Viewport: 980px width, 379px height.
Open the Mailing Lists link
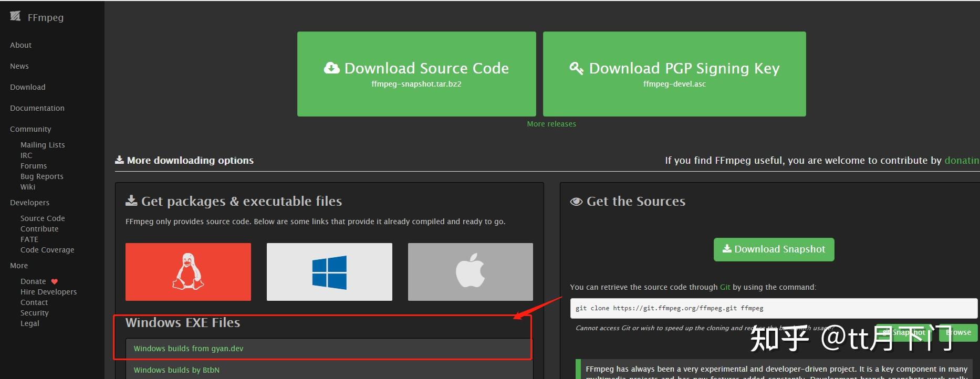tap(43, 145)
